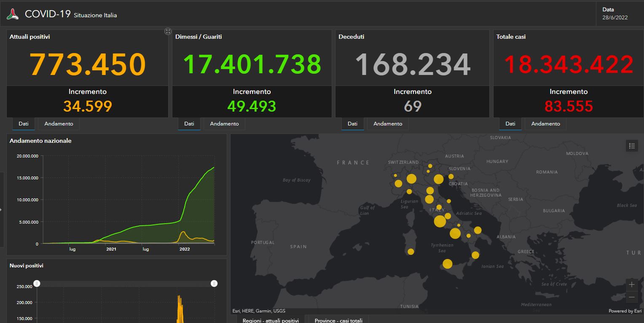Viewport: 644px width, 323px height.
Task: Click the Nuovi positivi range slider track
Action: point(126,283)
